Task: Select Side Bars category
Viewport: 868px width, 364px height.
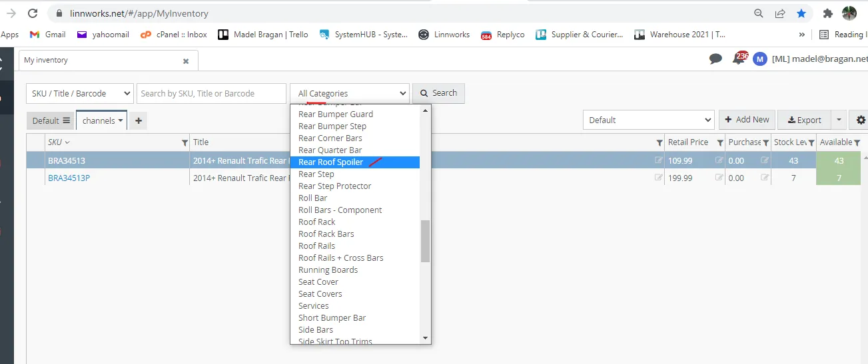Action: click(x=316, y=329)
